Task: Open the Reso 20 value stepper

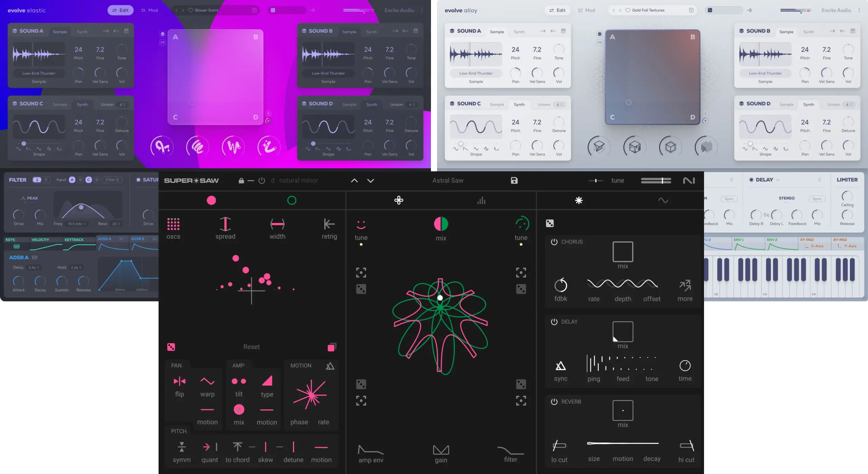Action: tap(116, 224)
